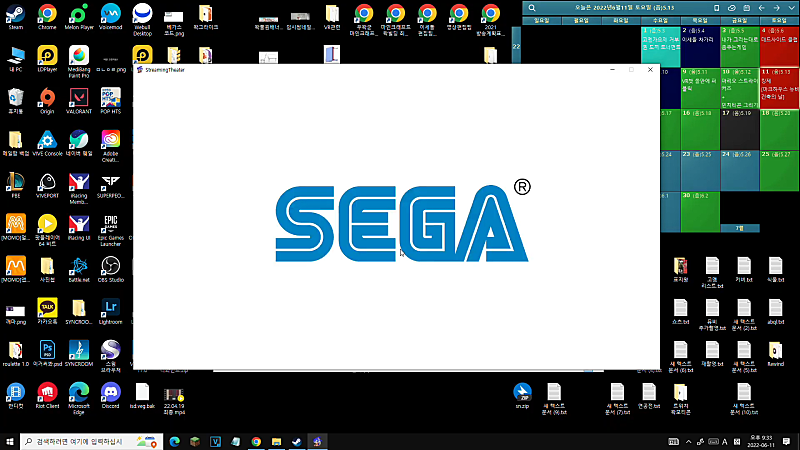Select the day 16 green calendar cell
This screenshot has height=450, width=800.
point(700,129)
